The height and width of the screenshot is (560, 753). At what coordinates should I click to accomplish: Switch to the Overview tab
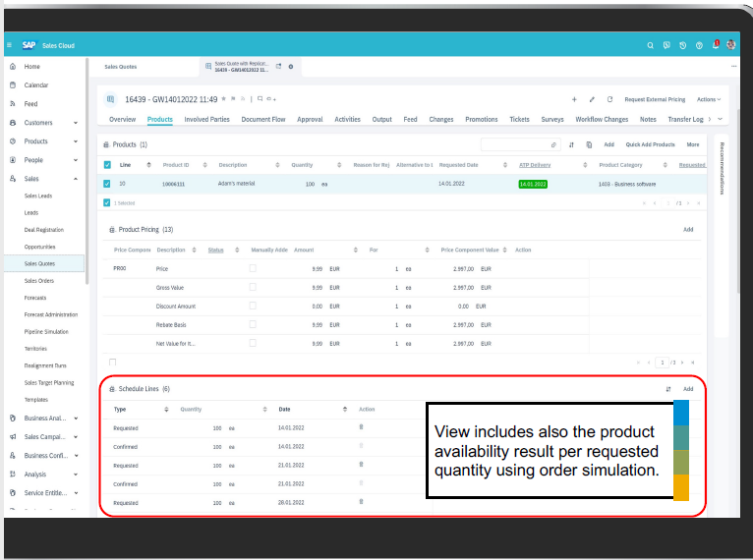123,119
